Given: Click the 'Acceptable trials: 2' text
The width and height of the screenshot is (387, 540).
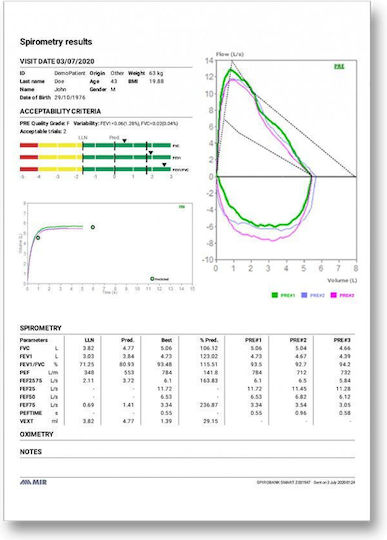Looking at the screenshot, I should point(43,132).
